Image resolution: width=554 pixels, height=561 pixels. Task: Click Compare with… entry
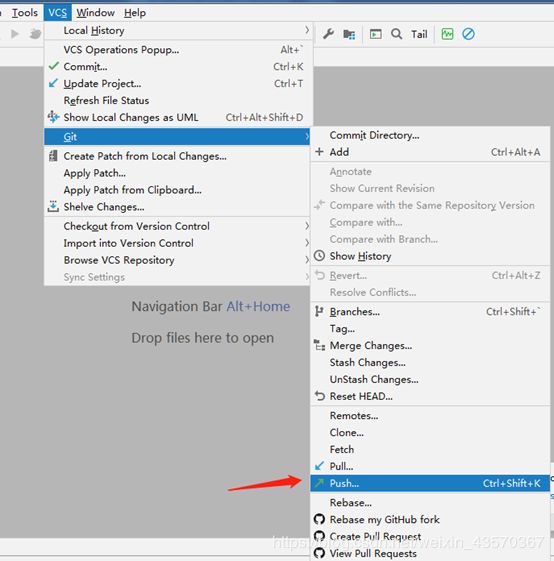430,223
